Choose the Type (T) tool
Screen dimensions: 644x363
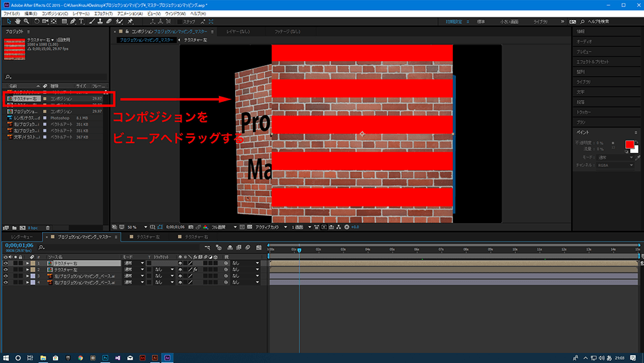coord(82,21)
